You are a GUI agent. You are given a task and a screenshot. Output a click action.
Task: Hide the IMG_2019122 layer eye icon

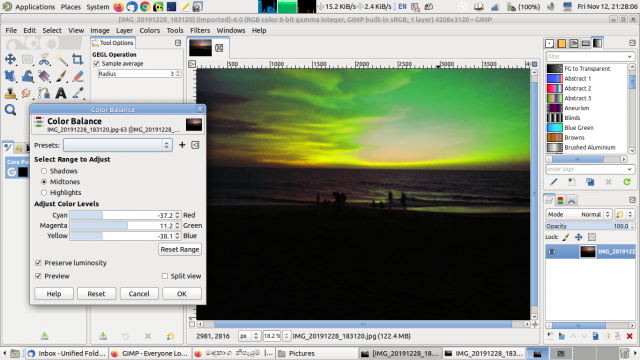point(552,251)
